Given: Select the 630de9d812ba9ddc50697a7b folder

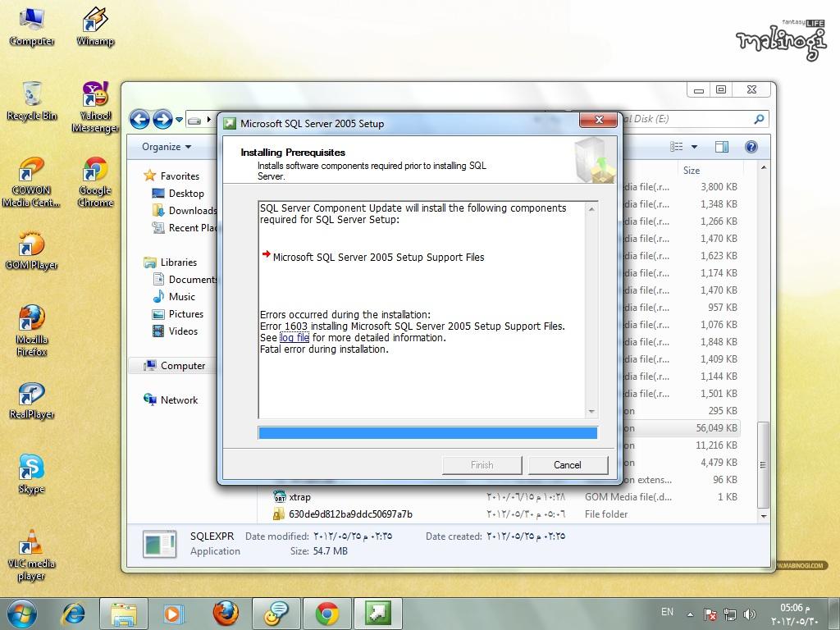Looking at the screenshot, I should coord(343,514).
